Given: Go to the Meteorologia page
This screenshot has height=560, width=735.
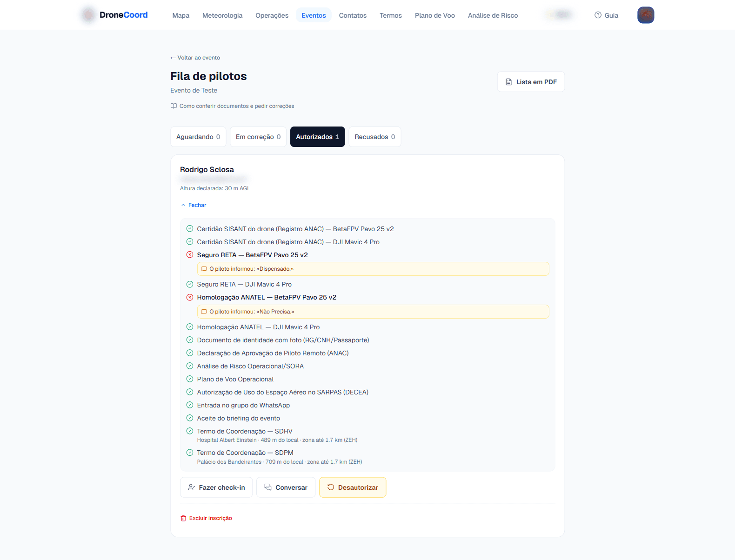Looking at the screenshot, I should (x=222, y=15).
